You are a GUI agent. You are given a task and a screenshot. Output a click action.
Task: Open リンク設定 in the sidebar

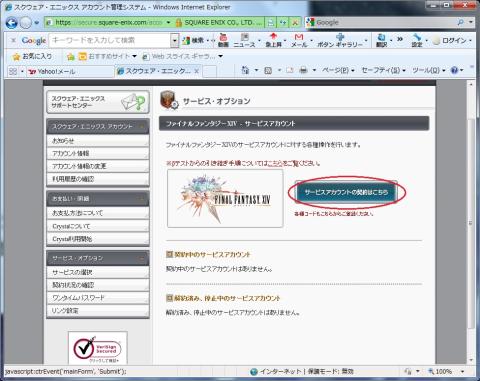(98, 311)
